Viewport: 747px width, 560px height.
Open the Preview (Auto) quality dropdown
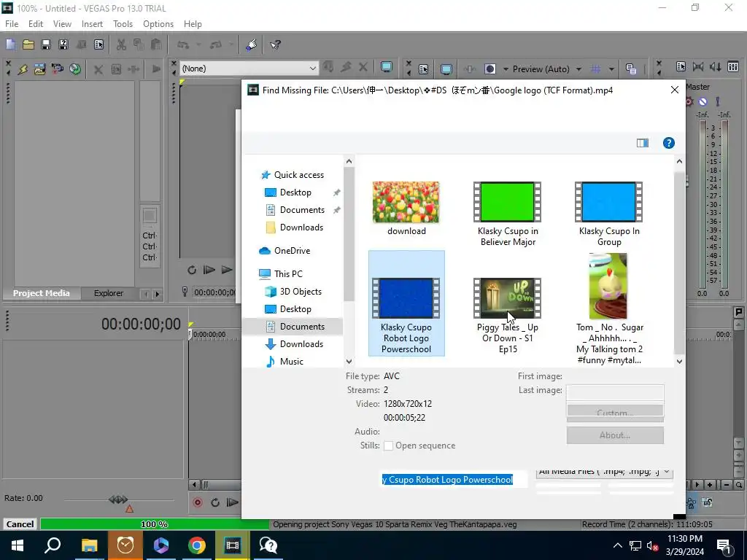pyautogui.click(x=578, y=69)
